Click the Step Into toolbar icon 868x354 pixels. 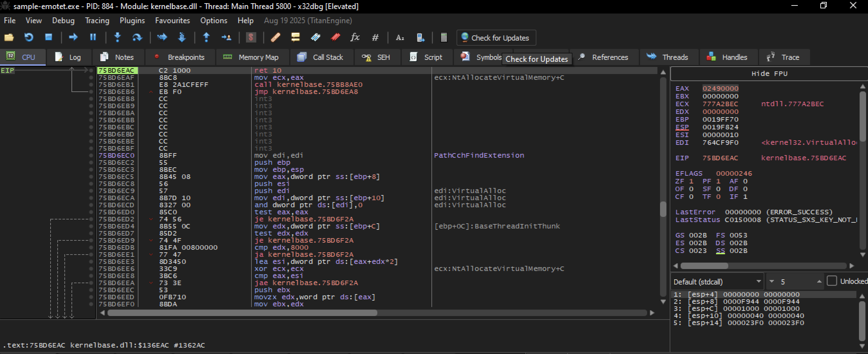click(x=118, y=37)
